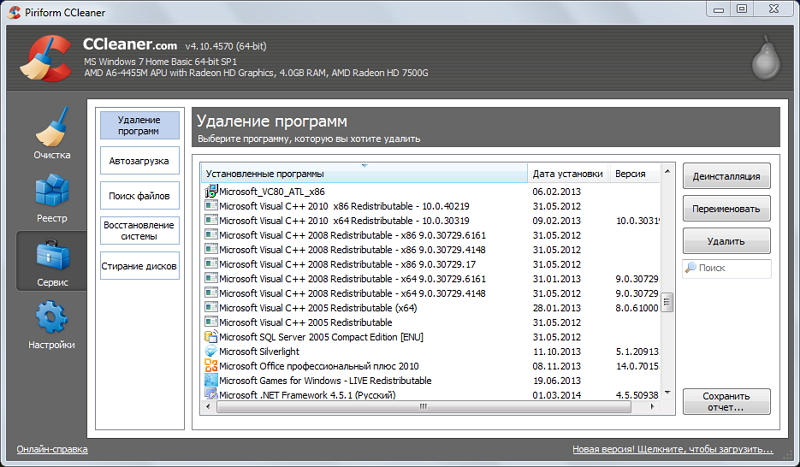The height and width of the screenshot is (467, 800).
Task: Click the CCleaner logo in the header
Action: [43, 58]
